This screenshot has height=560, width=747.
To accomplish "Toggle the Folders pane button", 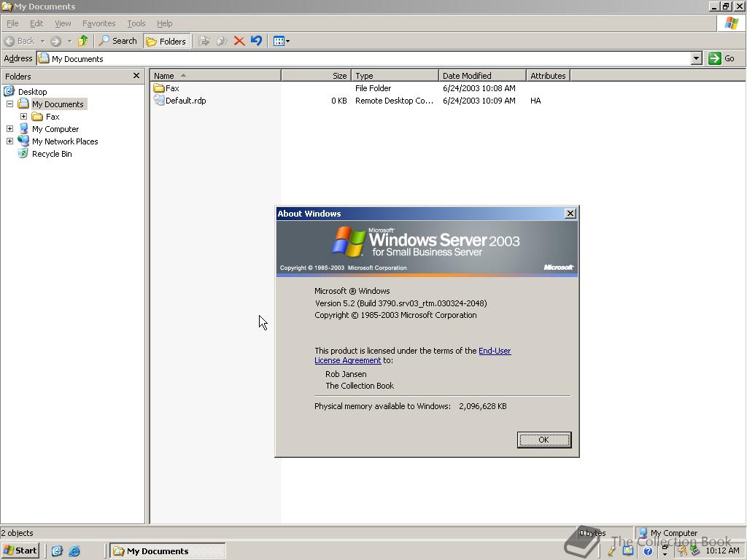I will point(166,42).
